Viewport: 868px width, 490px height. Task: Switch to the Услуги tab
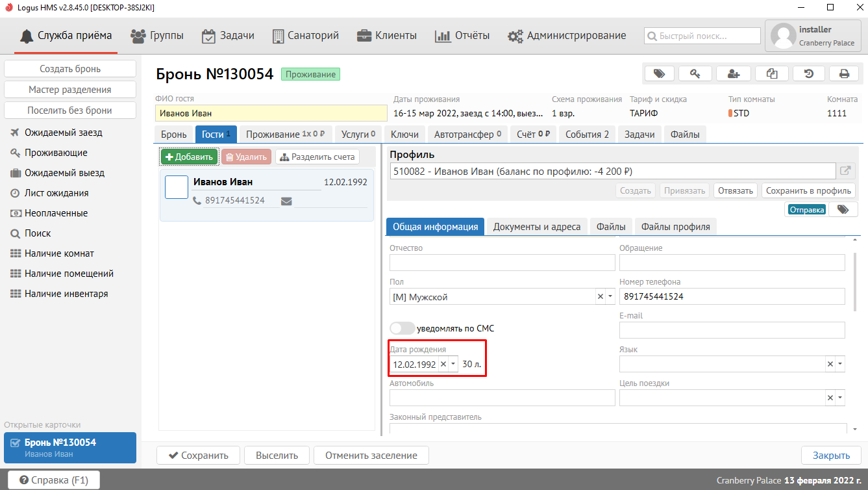tap(358, 135)
